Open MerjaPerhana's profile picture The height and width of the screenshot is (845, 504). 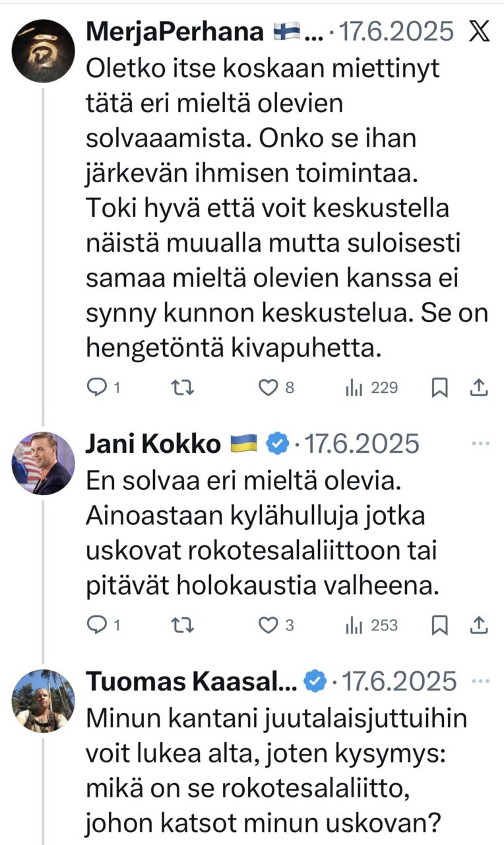point(43,50)
